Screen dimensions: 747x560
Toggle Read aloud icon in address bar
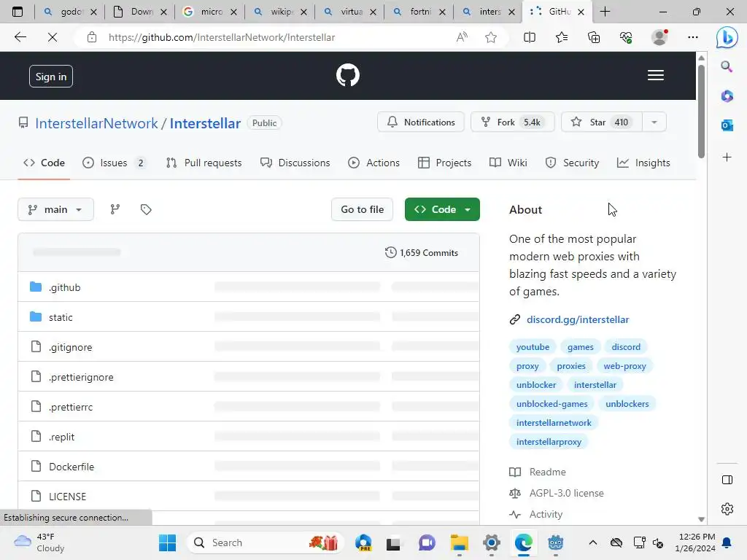tap(462, 37)
